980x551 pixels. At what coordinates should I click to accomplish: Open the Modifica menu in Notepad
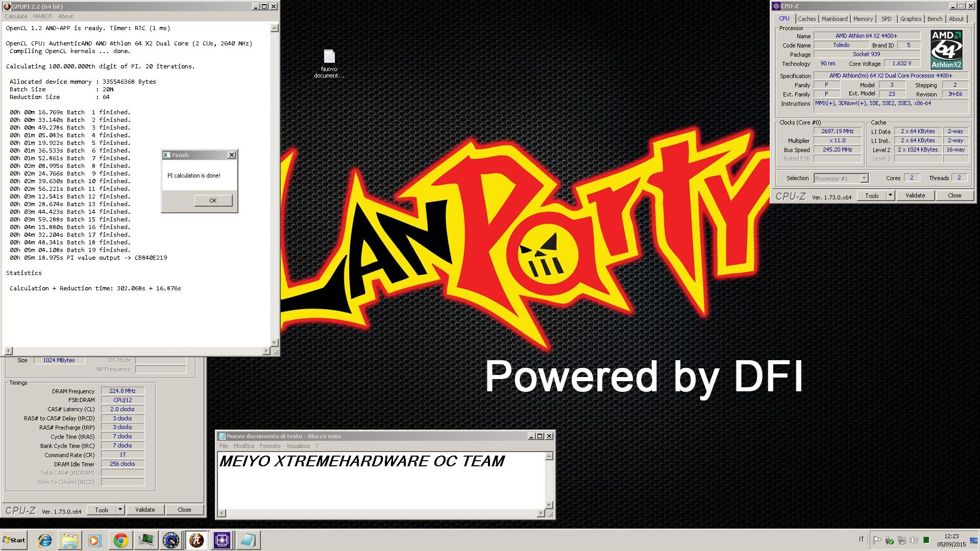coord(243,446)
